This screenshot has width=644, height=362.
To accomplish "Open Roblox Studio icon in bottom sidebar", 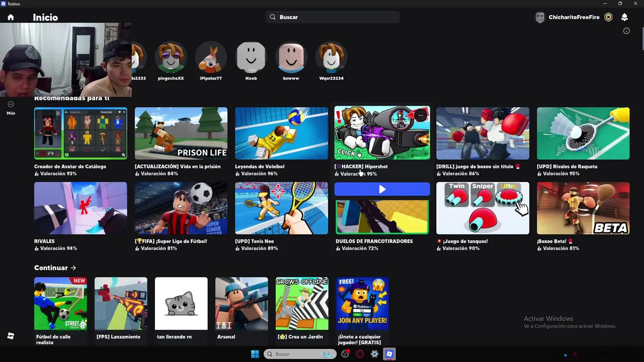I will coord(11,336).
